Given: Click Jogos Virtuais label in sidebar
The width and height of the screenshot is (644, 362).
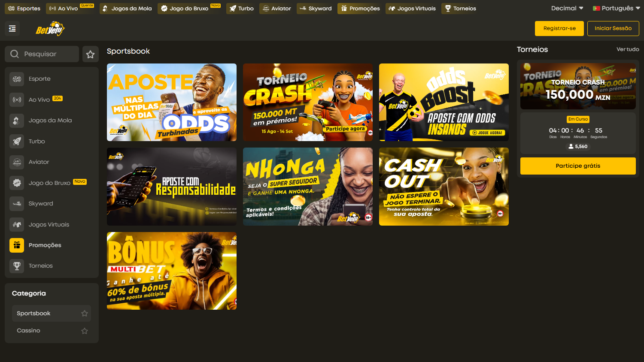Looking at the screenshot, I should 49,225.
